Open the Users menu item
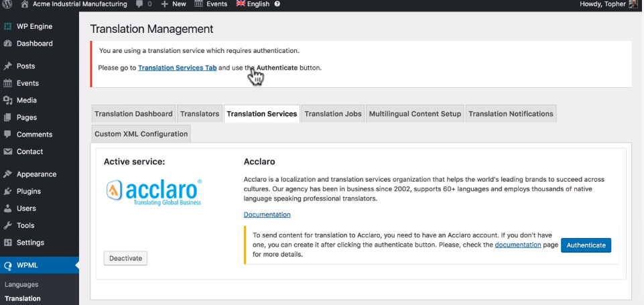The image size is (644, 305). coord(26,208)
